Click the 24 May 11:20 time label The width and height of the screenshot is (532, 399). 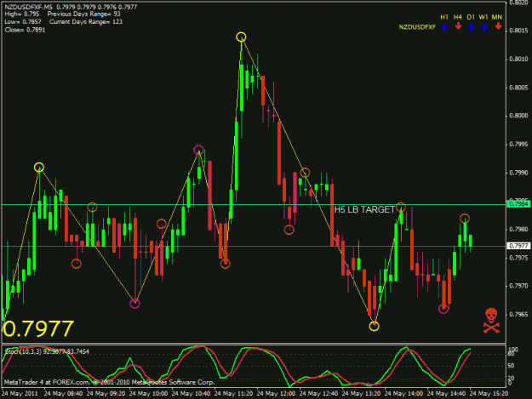click(x=233, y=394)
